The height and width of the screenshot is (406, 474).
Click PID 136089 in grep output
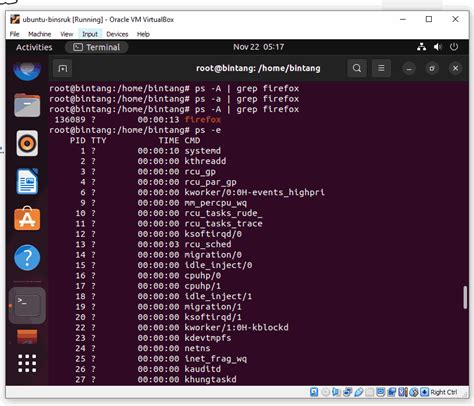pos(70,119)
